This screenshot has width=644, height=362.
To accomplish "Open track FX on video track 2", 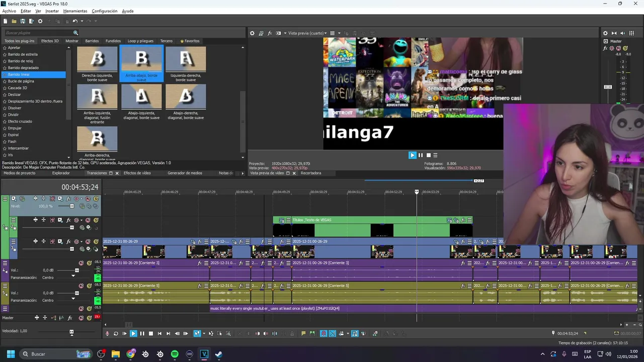I will pyautogui.click(x=68, y=220).
